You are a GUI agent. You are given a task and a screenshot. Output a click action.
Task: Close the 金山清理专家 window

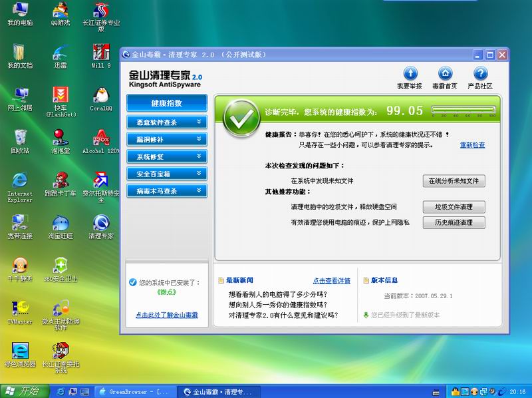pos(502,55)
